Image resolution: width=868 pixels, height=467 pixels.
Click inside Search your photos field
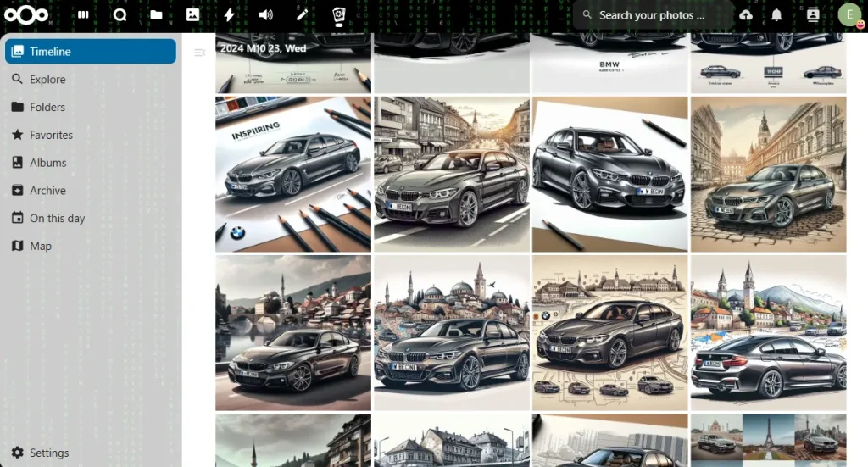pyautogui.click(x=654, y=15)
